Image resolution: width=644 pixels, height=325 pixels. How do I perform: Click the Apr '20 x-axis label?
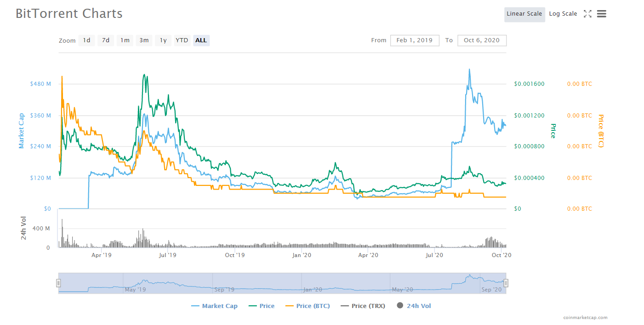tap(368, 255)
